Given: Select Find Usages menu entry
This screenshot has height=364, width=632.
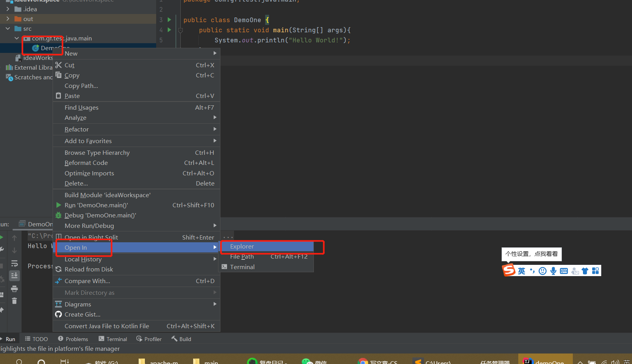Looking at the screenshot, I should point(136,107).
